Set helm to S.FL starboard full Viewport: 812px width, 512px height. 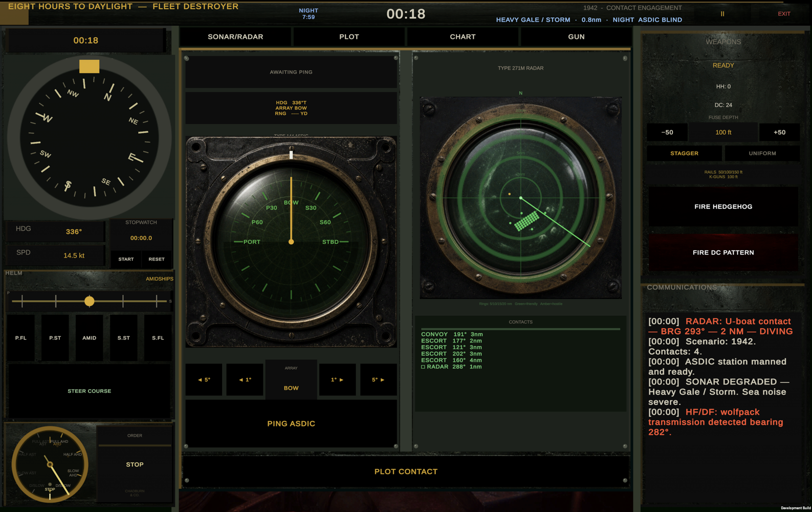pyautogui.click(x=158, y=338)
